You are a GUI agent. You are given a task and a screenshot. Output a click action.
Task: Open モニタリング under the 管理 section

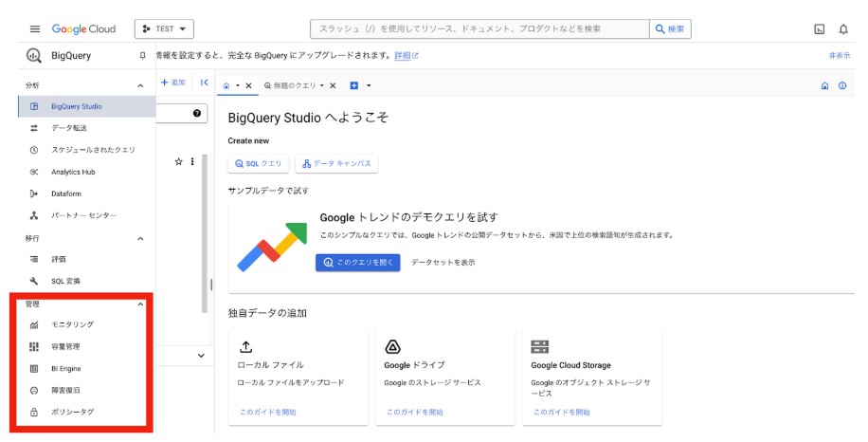coord(72,324)
